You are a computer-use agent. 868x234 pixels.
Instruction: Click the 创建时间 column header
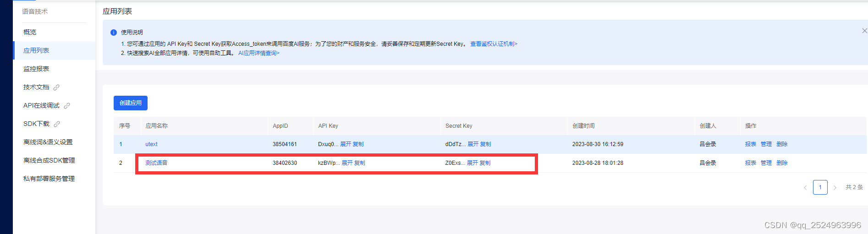[x=583, y=126]
